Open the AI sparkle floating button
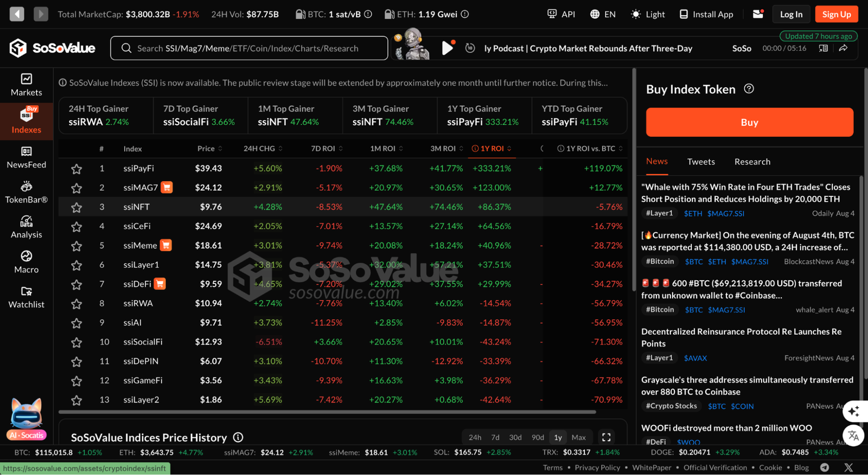868x475 pixels. click(853, 412)
